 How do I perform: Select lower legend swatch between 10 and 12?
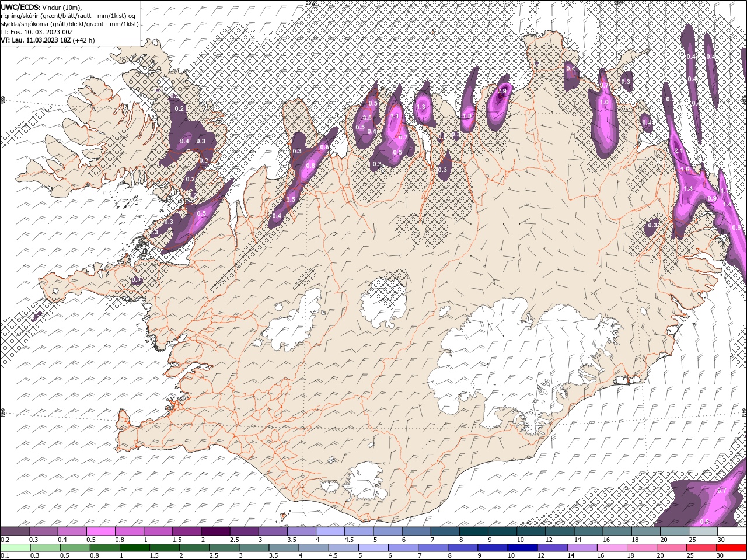click(x=522, y=548)
